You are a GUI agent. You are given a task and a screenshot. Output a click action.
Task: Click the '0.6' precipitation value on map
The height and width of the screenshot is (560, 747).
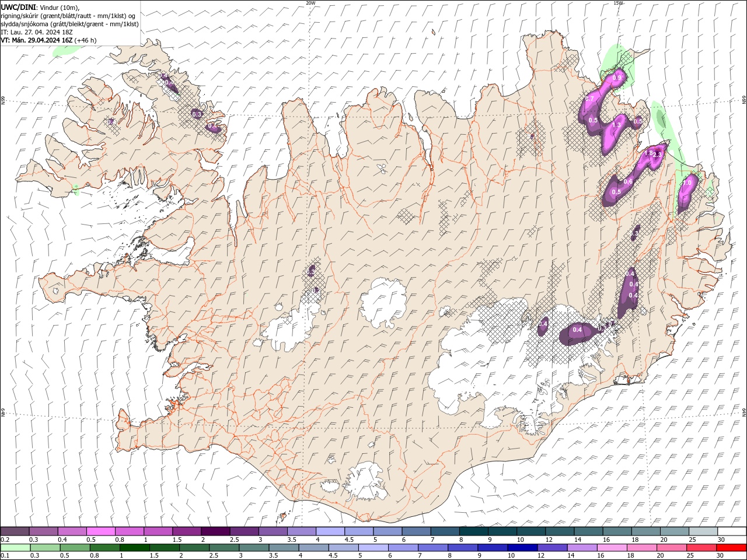tap(628, 181)
